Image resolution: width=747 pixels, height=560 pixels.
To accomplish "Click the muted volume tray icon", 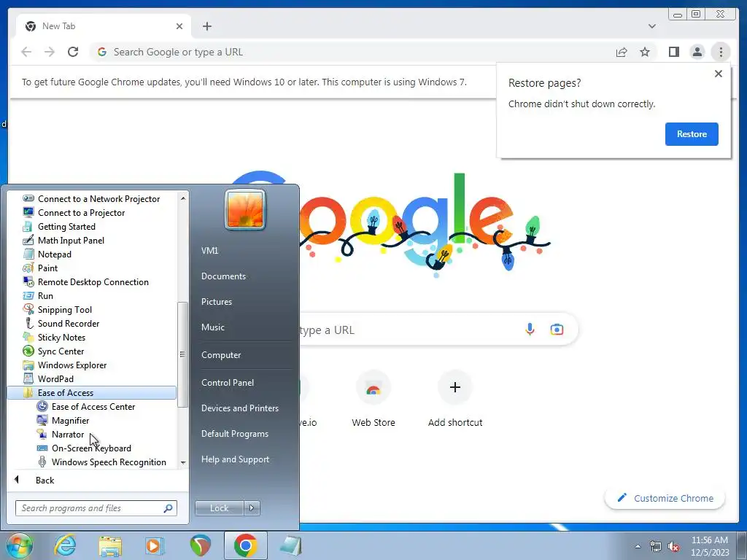I will 673,546.
